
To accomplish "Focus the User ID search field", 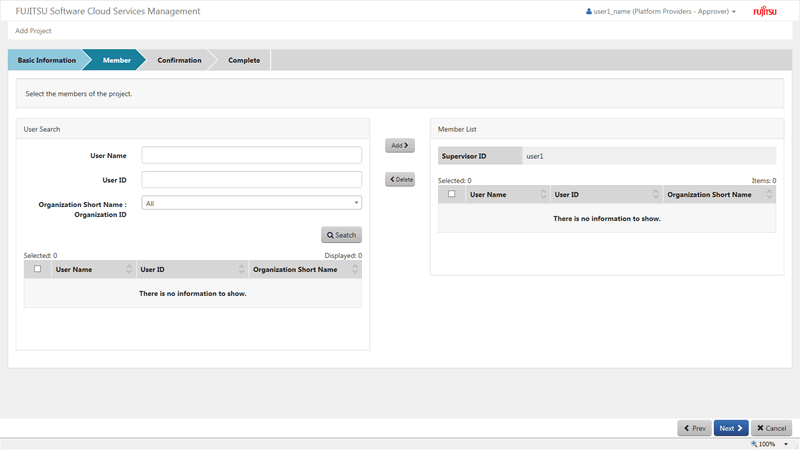I will 252,180.
